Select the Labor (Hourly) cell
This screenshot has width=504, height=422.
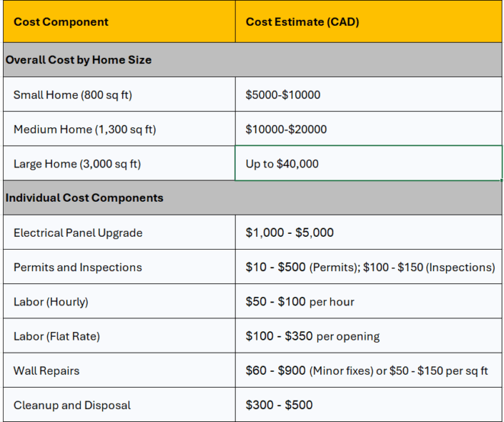pos(119,301)
